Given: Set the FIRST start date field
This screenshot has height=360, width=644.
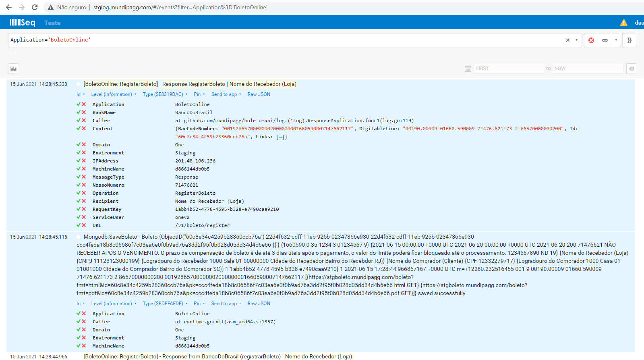Looking at the screenshot, I should point(509,69).
